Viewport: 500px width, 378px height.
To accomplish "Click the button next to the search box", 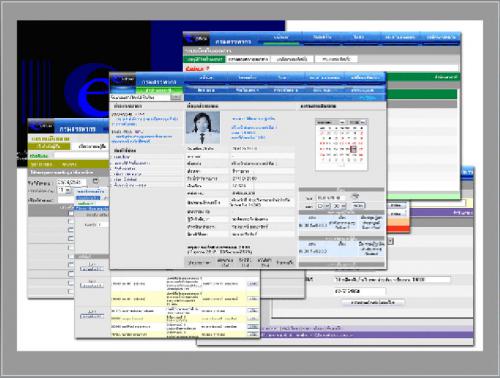I will click(176, 97).
